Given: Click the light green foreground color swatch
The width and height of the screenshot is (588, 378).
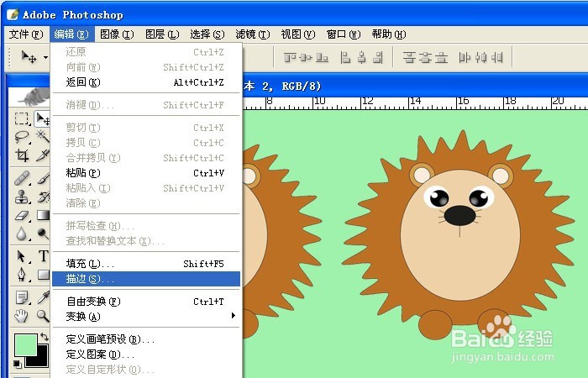Looking at the screenshot, I should click(x=24, y=344).
